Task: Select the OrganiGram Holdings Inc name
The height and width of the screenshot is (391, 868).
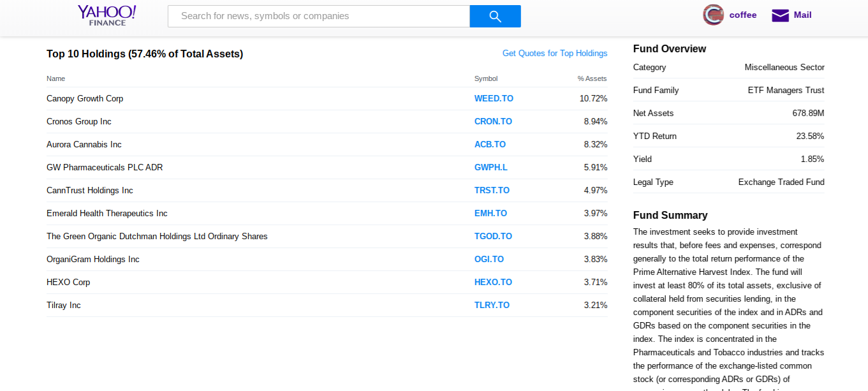Action: point(93,260)
